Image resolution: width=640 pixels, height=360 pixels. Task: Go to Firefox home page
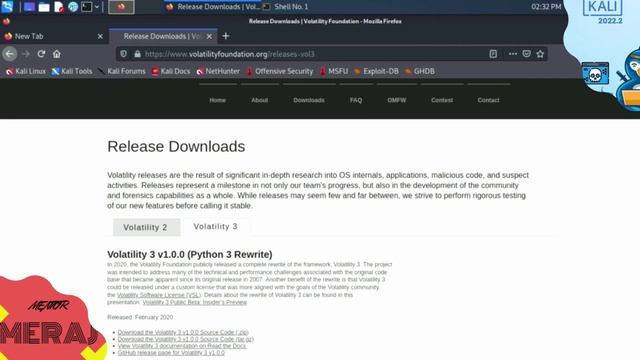coord(56,54)
